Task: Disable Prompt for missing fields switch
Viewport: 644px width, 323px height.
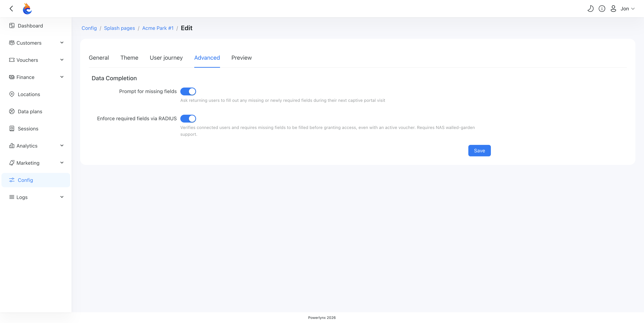Action: 188,91
